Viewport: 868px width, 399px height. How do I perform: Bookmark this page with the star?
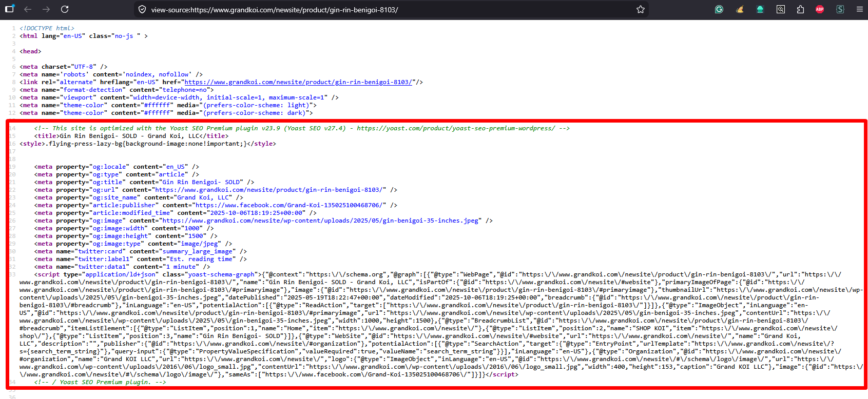(640, 9)
